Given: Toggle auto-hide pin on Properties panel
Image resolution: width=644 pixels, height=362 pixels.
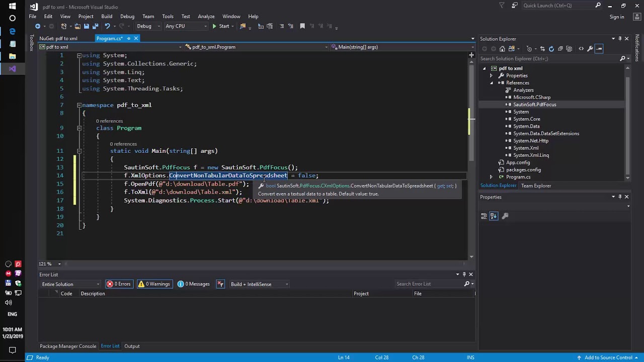Looking at the screenshot, I should pos(620,197).
